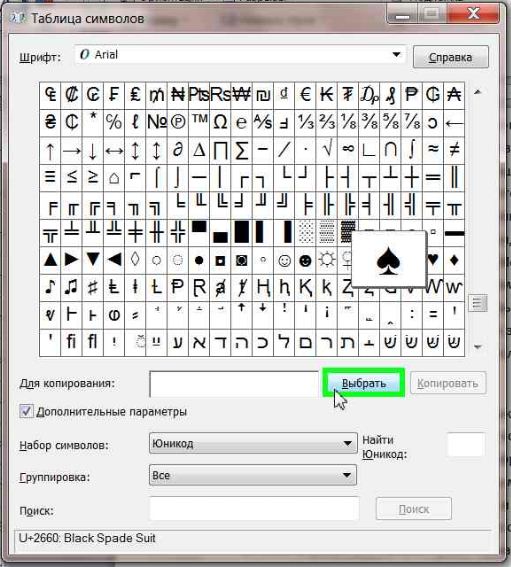511x567 pixels.
Task: Pick the not-equal sign character
Action: [x=454, y=150]
